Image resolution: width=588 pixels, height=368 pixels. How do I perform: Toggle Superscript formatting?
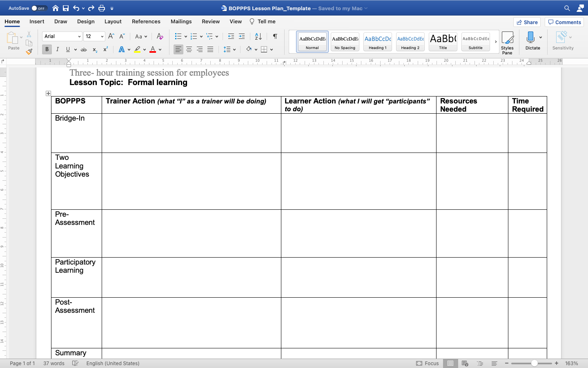coord(105,49)
